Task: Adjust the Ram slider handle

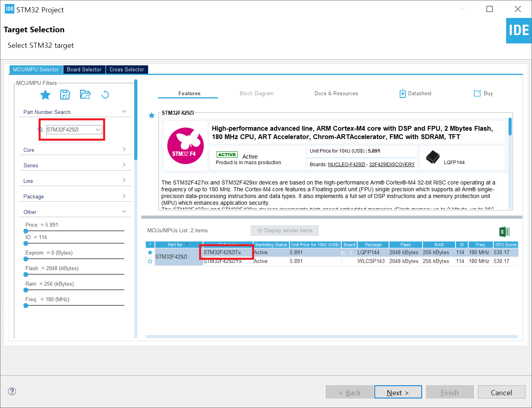Action: (26, 290)
